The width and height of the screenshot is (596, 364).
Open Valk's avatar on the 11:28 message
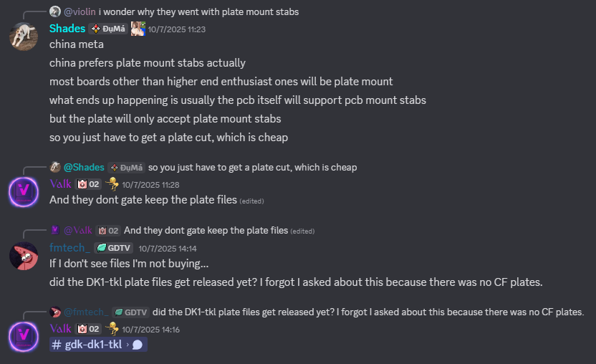click(24, 191)
